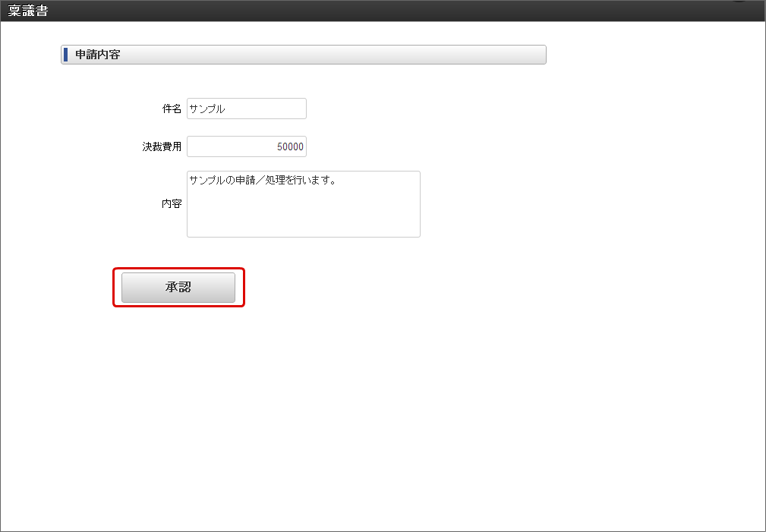The image size is (766, 532).
Task: Click the 内容 label
Action: click(172, 203)
